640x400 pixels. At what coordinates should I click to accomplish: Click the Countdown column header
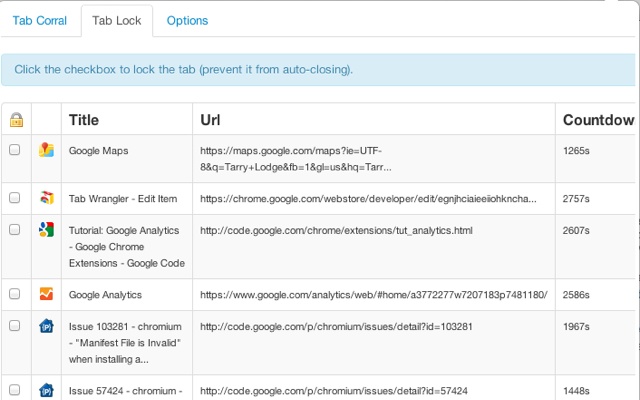(x=598, y=120)
